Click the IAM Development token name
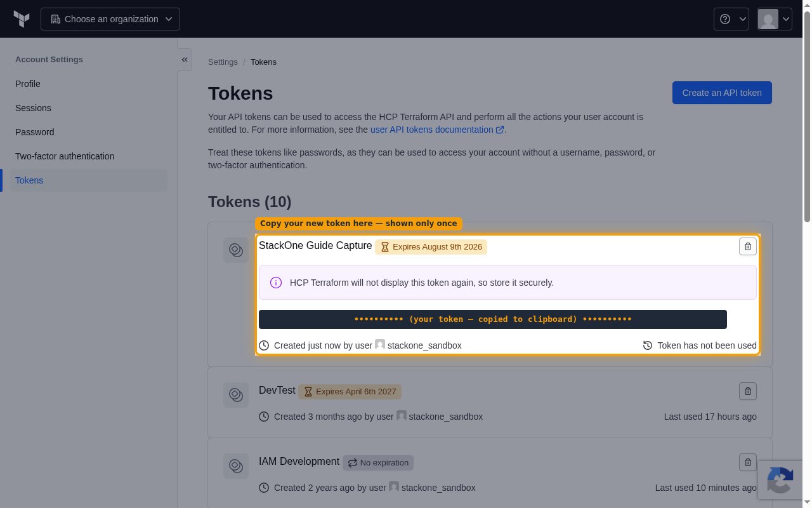This screenshot has height=508, width=812. (299, 462)
